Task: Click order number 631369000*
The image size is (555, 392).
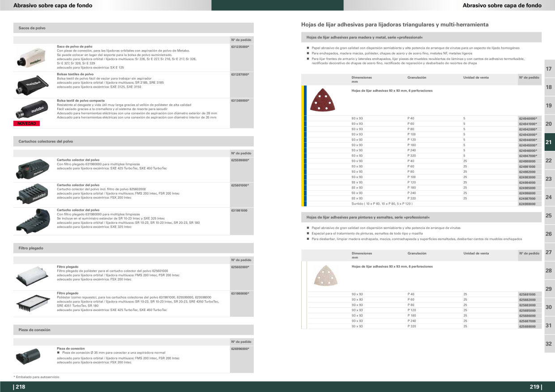Action: click(x=240, y=101)
